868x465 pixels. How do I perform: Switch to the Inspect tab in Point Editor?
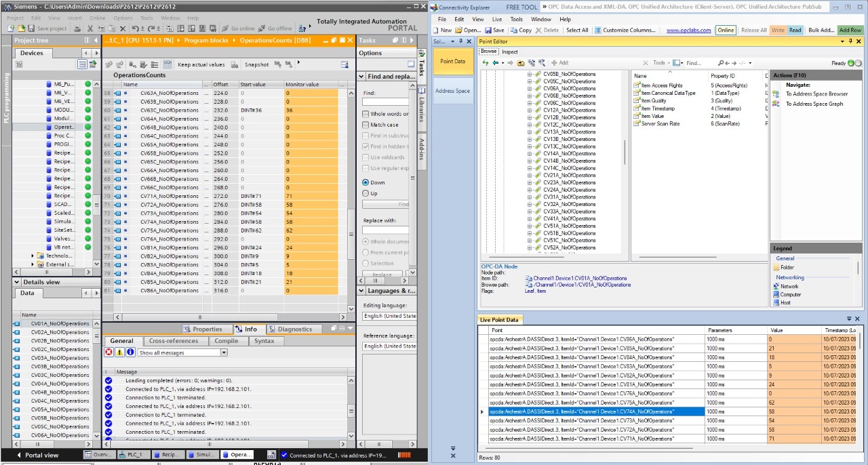pyautogui.click(x=510, y=52)
